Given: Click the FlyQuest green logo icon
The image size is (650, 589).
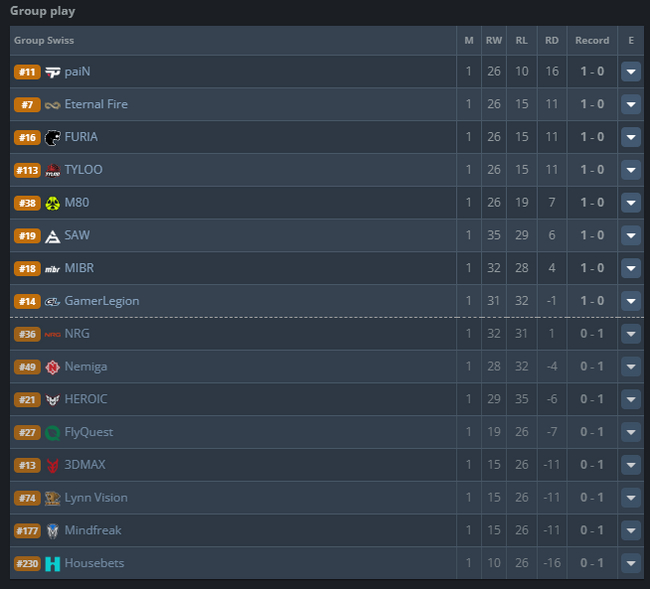Looking at the screenshot, I should coord(53,433).
